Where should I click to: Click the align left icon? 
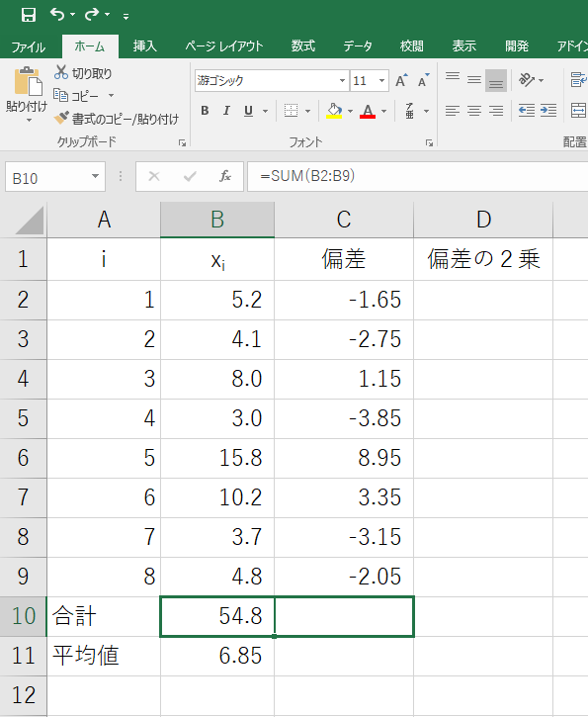pos(453,111)
